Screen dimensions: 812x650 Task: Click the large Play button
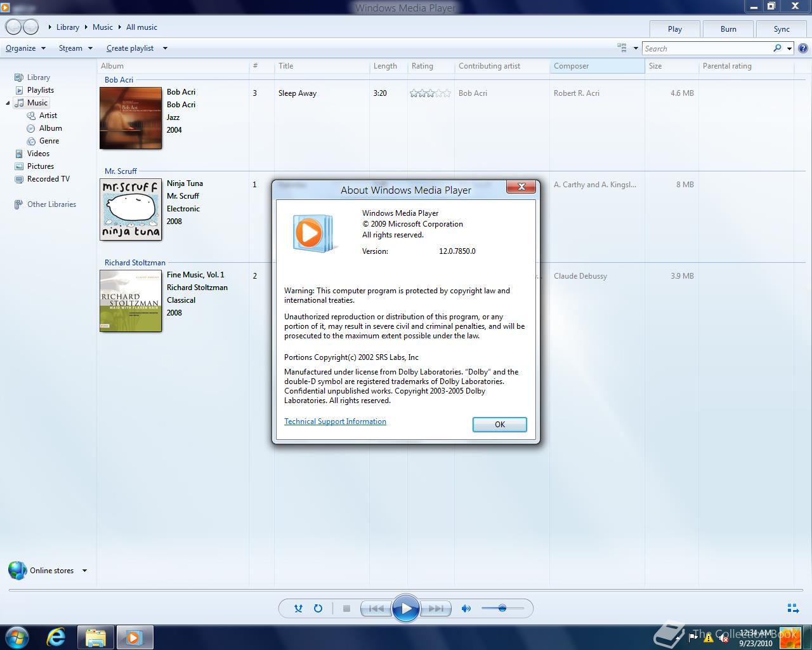[406, 608]
